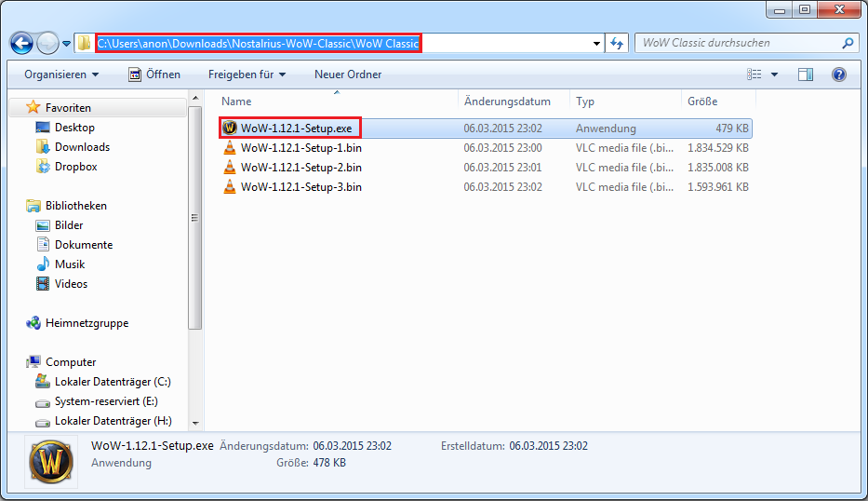This screenshot has height=501, width=868.
Task: Click the Downloads folder icon in sidebar
Action: coord(43,147)
